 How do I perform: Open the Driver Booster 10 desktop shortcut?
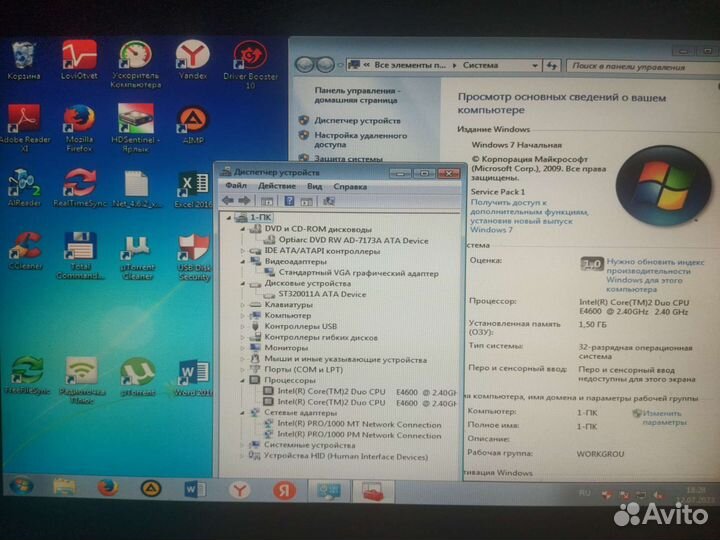[x=250, y=58]
